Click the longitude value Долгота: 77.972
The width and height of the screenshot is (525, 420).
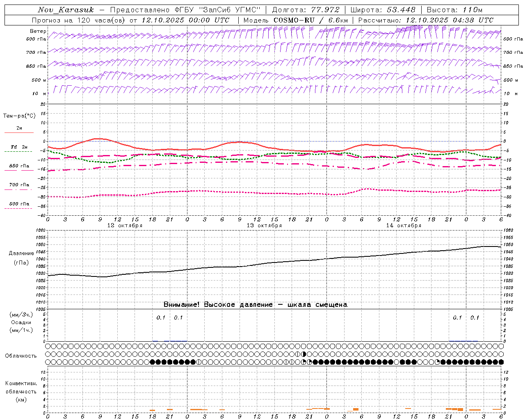(x=306, y=10)
